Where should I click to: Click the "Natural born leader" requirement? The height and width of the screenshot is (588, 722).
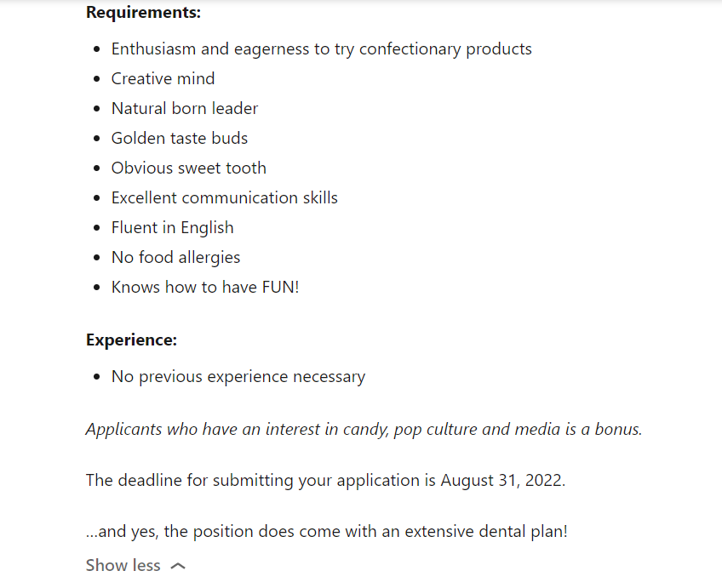point(184,109)
